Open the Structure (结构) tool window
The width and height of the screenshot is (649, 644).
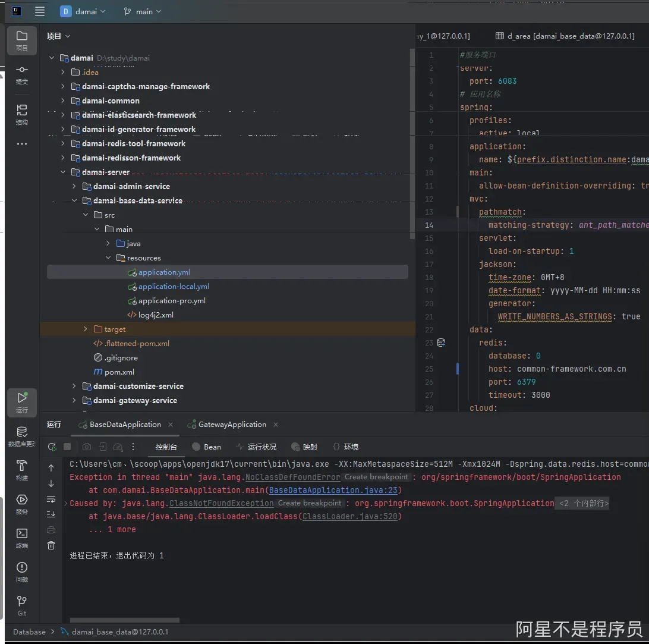tap(22, 114)
